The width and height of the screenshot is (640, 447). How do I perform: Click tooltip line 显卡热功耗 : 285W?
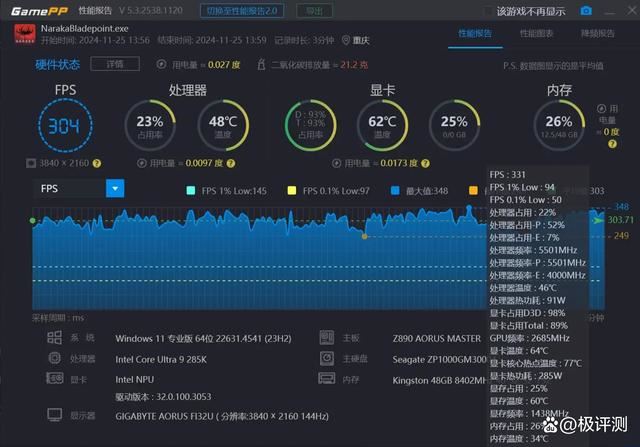(x=526, y=376)
